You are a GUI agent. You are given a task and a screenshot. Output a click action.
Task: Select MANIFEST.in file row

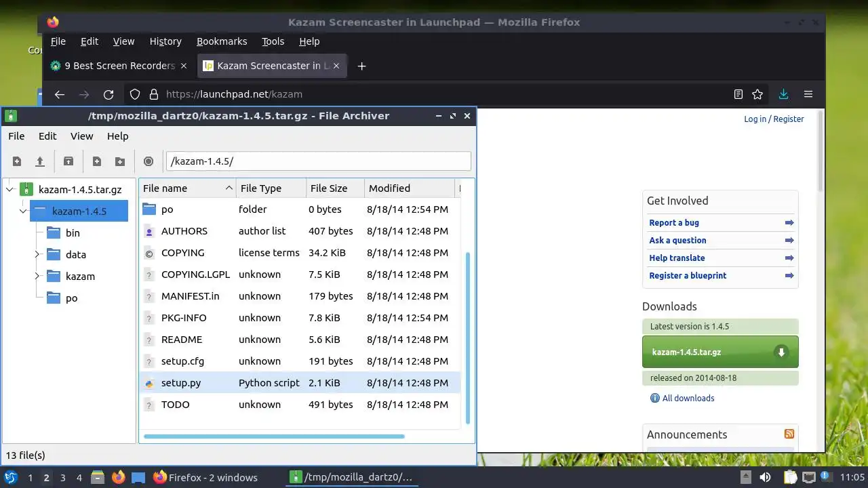tap(299, 296)
